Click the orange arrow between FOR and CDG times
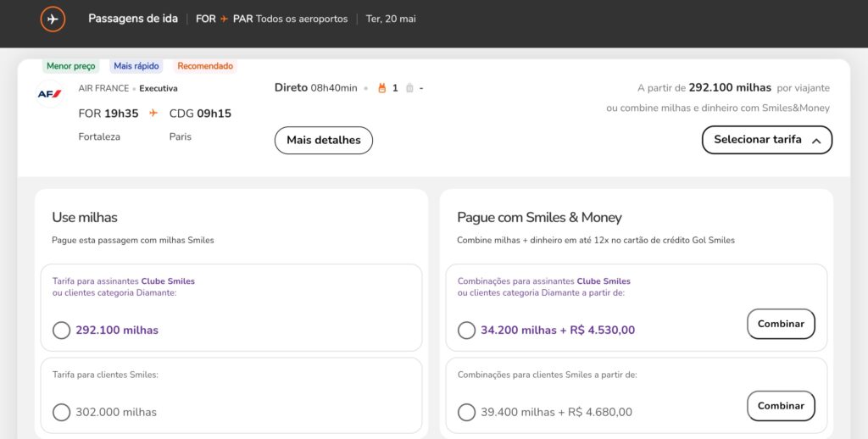The image size is (868, 439). (x=153, y=113)
